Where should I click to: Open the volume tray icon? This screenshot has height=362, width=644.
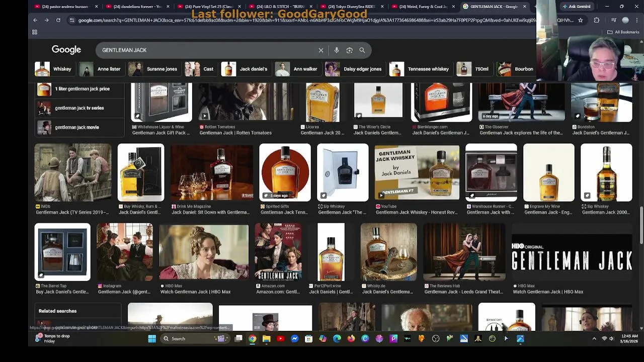pos(612,339)
